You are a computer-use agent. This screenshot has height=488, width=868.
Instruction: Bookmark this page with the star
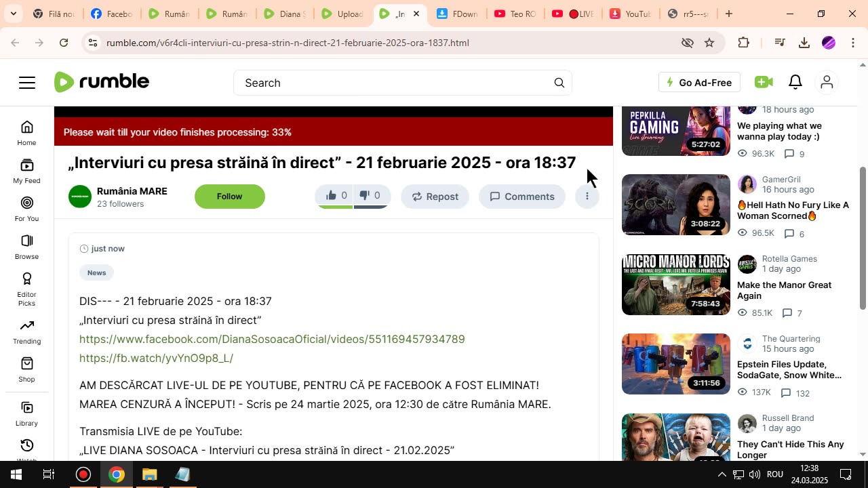pos(709,43)
